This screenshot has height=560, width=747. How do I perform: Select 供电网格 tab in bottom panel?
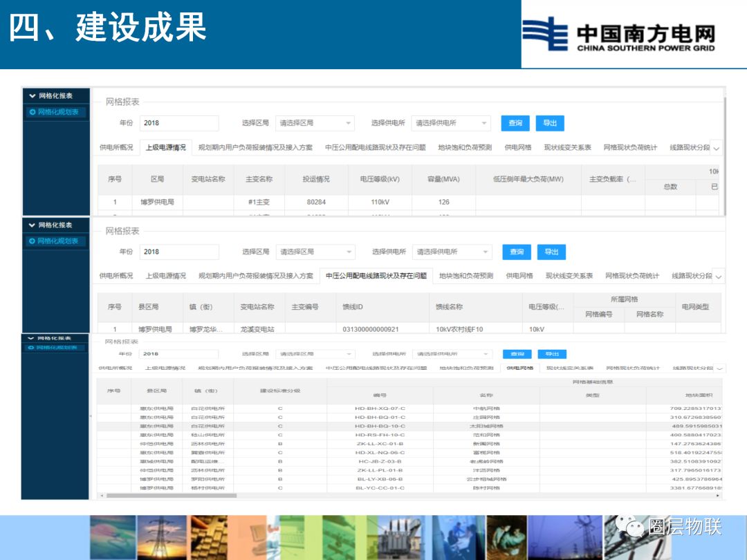click(x=519, y=368)
